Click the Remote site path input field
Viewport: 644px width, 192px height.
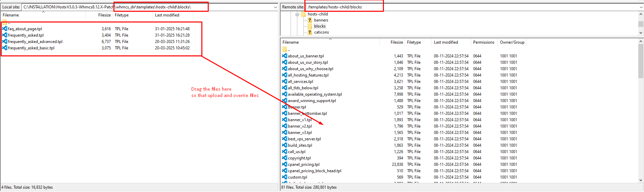tap(470, 7)
